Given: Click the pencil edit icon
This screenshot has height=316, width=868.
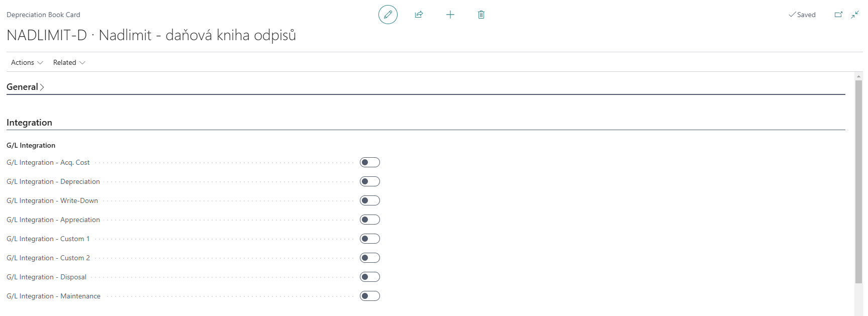Looking at the screenshot, I should tap(388, 15).
